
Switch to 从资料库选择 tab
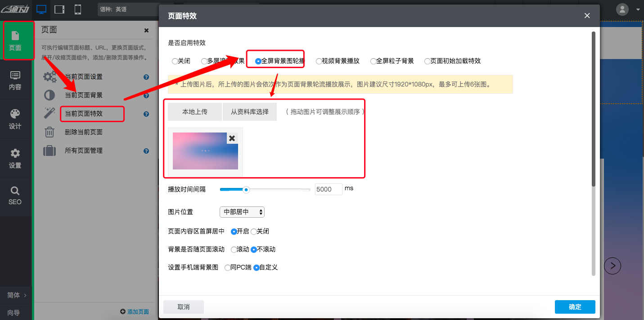click(x=250, y=111)
